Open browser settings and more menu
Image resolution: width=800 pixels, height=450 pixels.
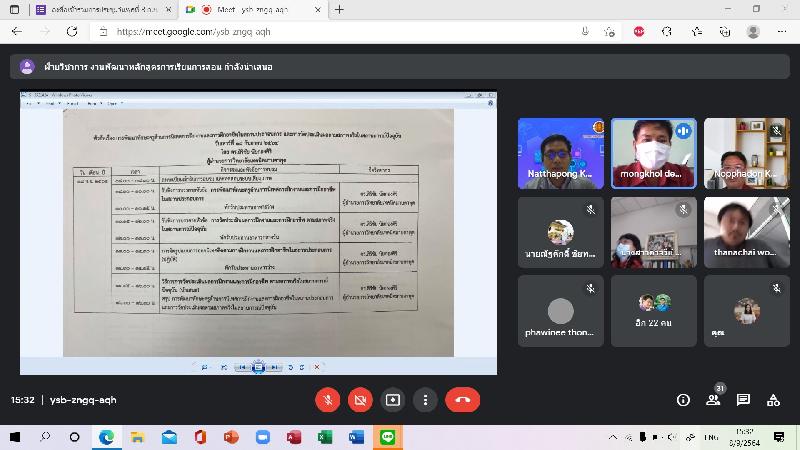[779, 31]
